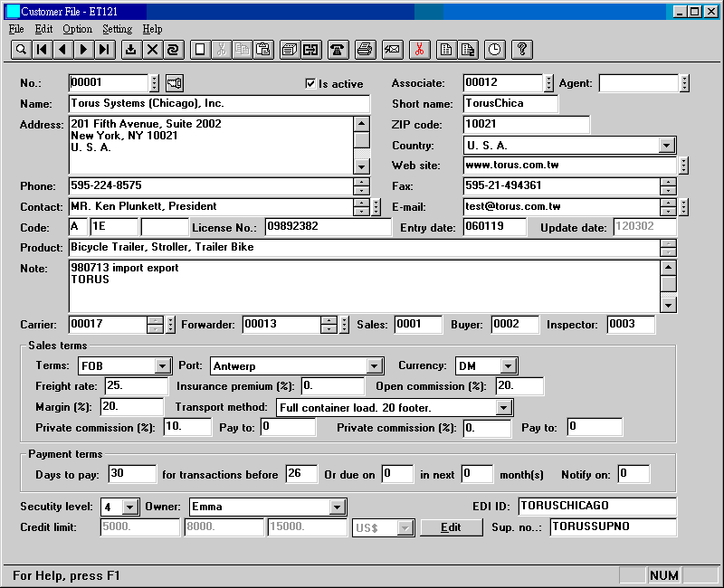Click the save record toolbar icon

point(130,50)
